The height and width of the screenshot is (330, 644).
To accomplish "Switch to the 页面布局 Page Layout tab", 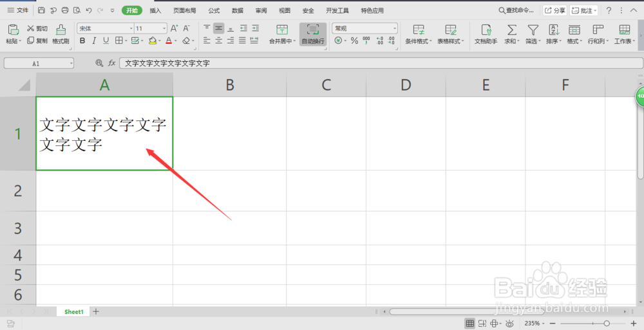I will (x=184, y=11).
